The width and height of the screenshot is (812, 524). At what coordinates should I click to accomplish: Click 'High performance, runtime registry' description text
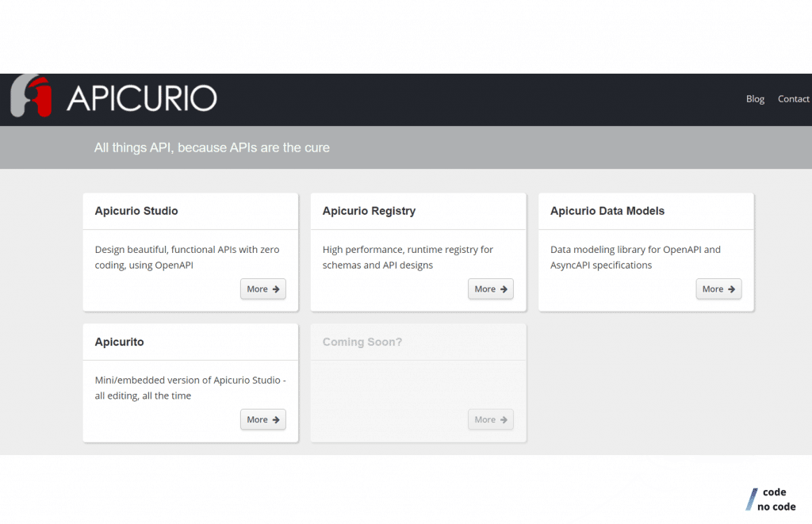(408, 258)
